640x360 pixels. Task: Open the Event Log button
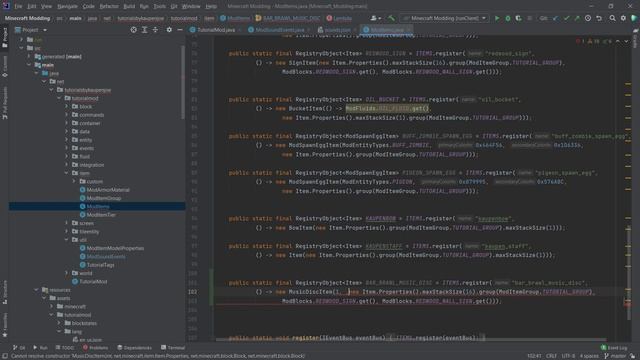tap(614, 348)
